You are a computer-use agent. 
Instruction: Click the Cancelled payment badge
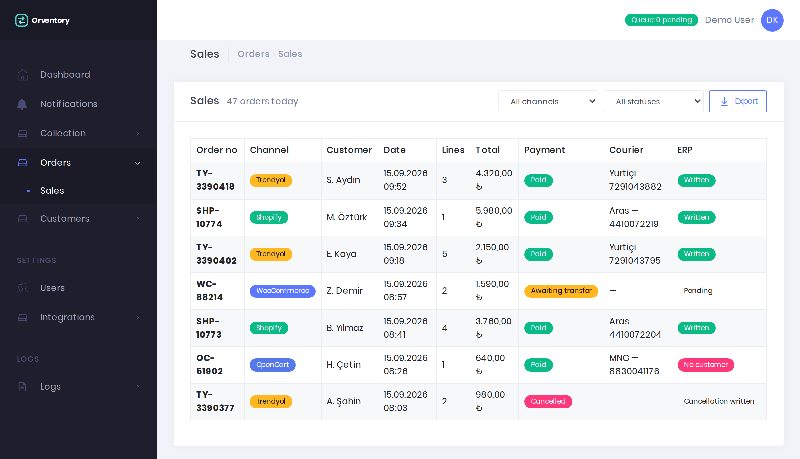tap(548, 401)
